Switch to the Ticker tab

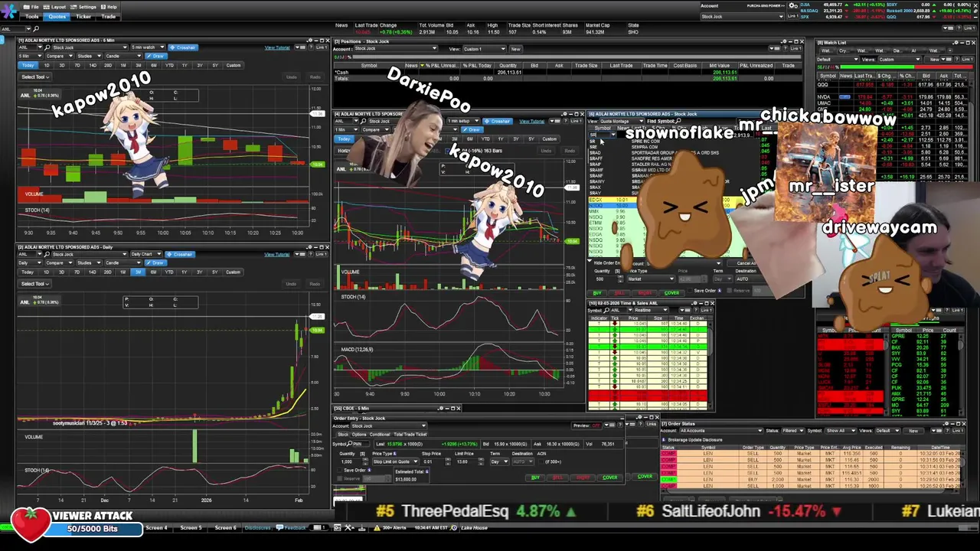83,16
